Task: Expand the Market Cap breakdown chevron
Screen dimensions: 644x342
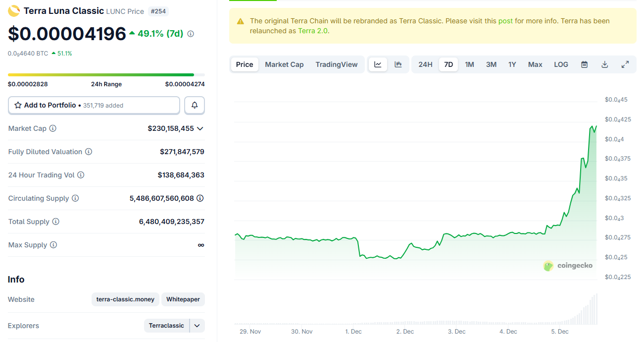Action: tap(199, 128)
